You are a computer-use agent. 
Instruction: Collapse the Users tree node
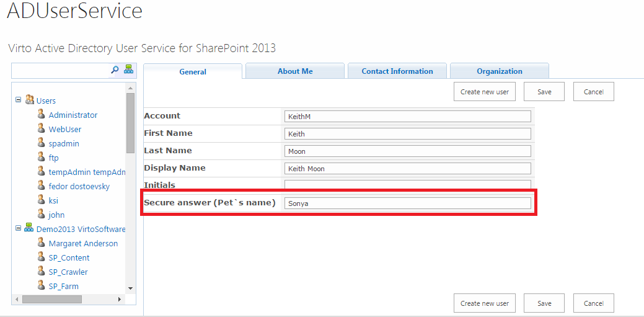19,100
